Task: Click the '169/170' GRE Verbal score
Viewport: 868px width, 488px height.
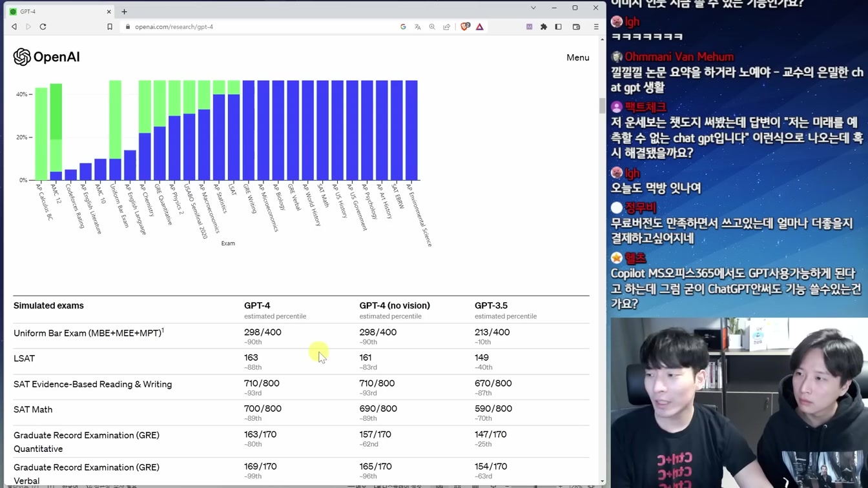Action: [260, 466]
